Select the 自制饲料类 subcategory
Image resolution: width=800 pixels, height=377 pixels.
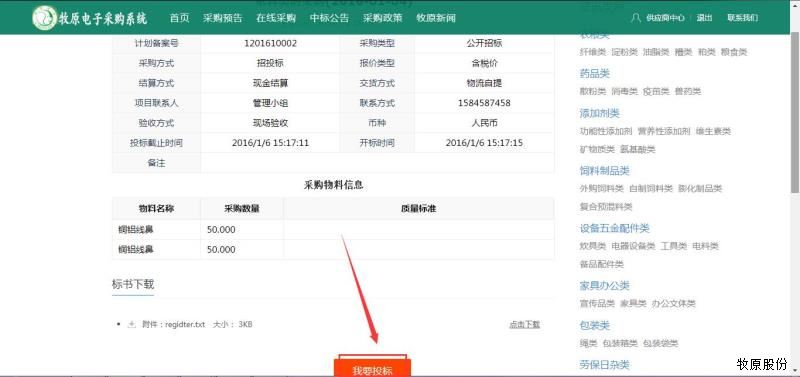(x=651, y=189)
